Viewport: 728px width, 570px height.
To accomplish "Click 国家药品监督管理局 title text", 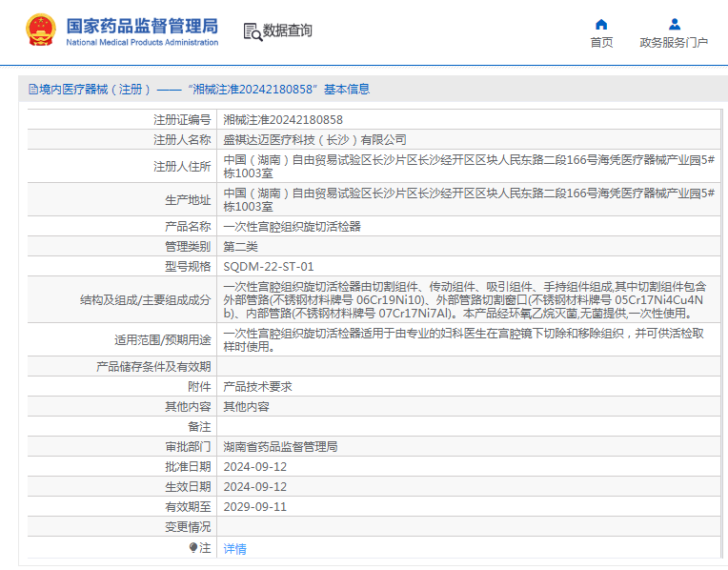I will pyautogui.click(x=142, y=26).
